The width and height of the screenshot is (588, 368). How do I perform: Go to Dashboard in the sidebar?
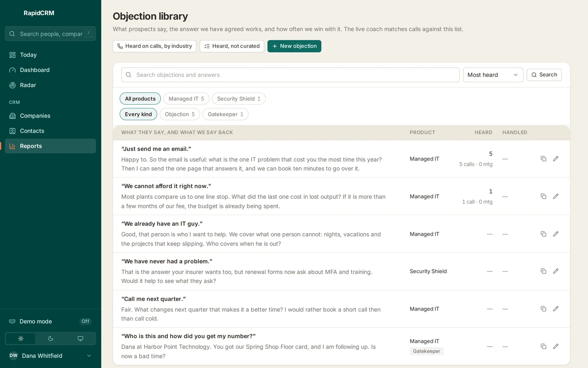(x=51, y=70)
